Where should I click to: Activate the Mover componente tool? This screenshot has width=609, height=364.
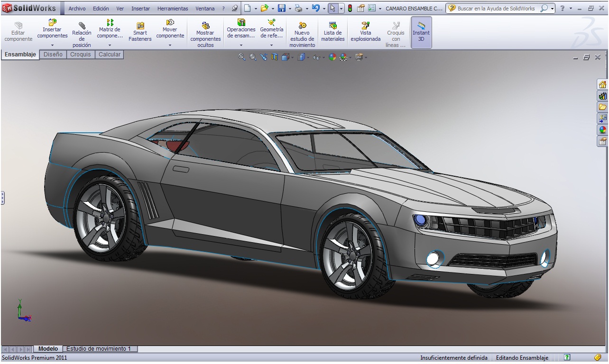click(x=170, y=29)
